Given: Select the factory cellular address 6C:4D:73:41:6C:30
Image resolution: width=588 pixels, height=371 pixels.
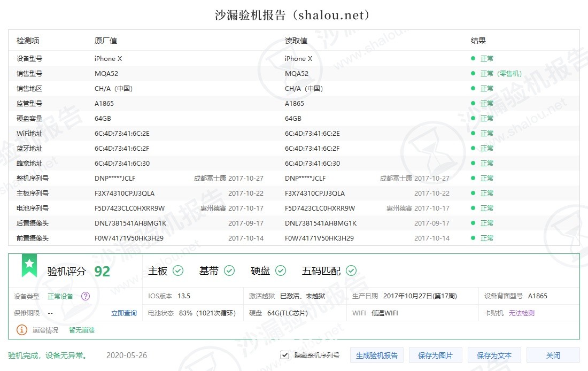Looking at the screenshot, I should 122,163.
